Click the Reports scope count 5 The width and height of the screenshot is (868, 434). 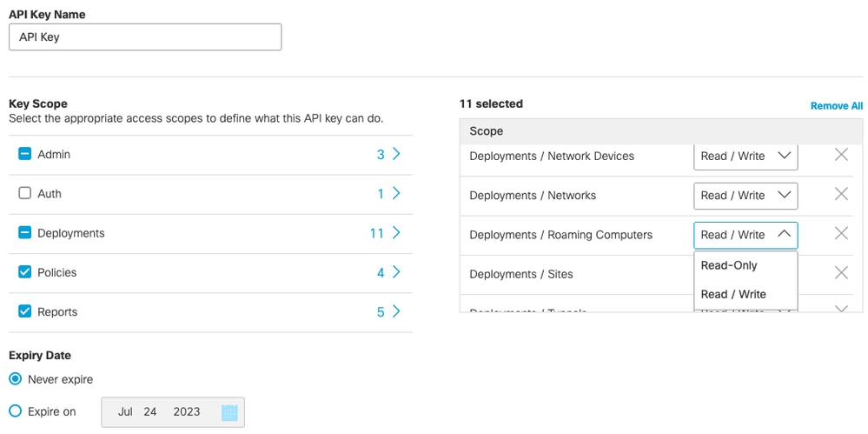click(381, 312)
